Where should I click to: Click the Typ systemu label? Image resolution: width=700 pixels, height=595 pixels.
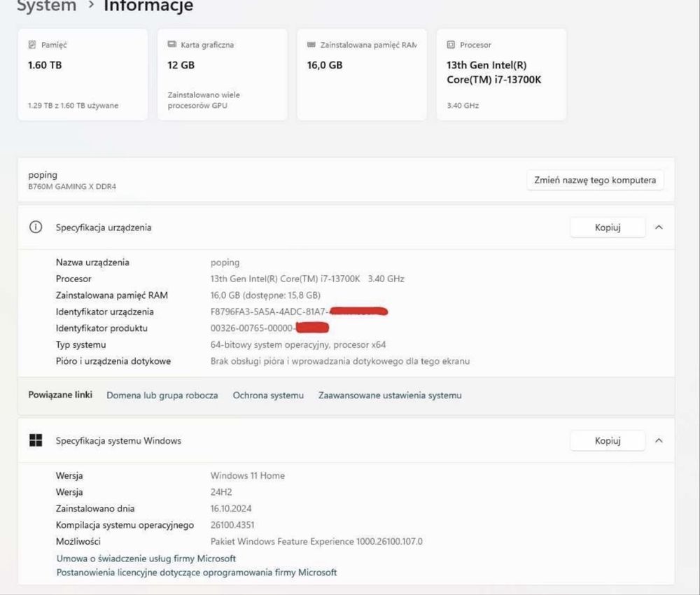point(80,344)
